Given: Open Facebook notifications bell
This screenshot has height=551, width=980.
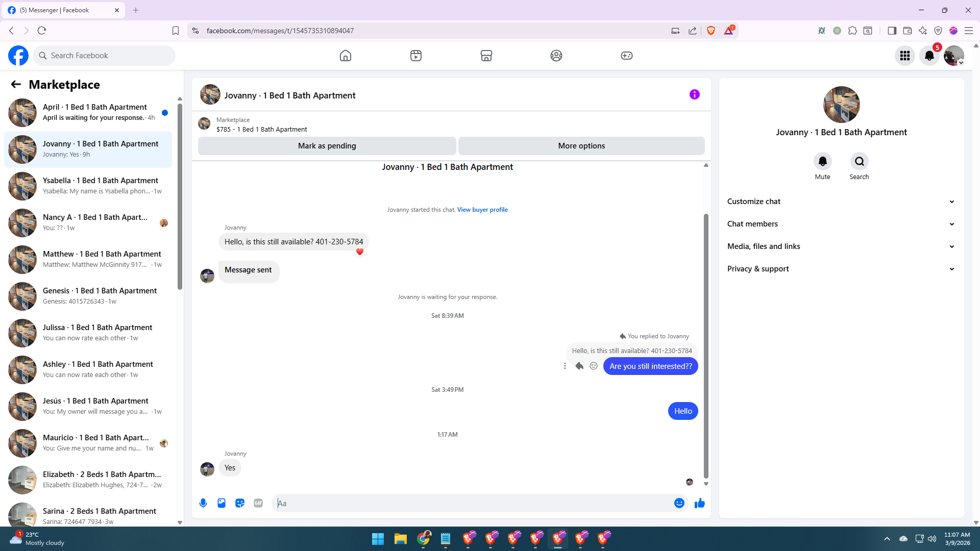Looking at the screenshot, I should click(x=929, y=56).
